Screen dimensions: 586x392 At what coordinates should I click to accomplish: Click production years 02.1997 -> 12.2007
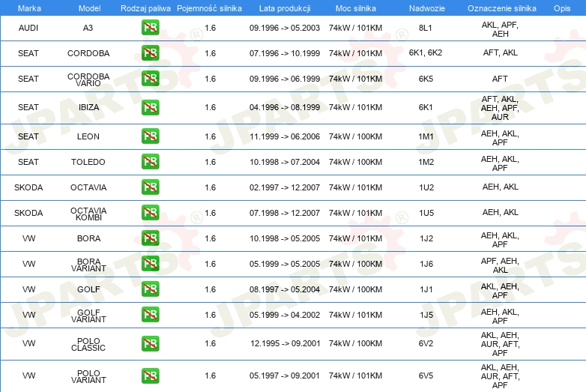pyautogui.click(x=285, y=187)
